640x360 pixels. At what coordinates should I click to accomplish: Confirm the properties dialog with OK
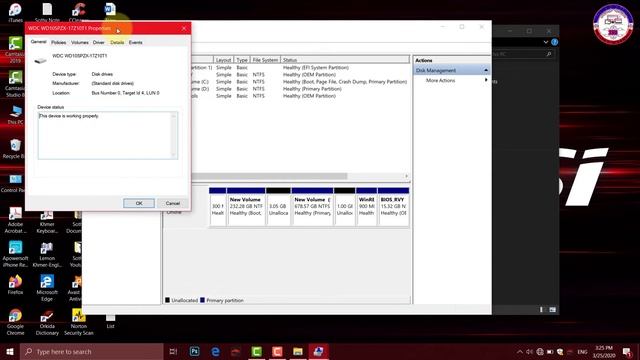coord(139,203)
